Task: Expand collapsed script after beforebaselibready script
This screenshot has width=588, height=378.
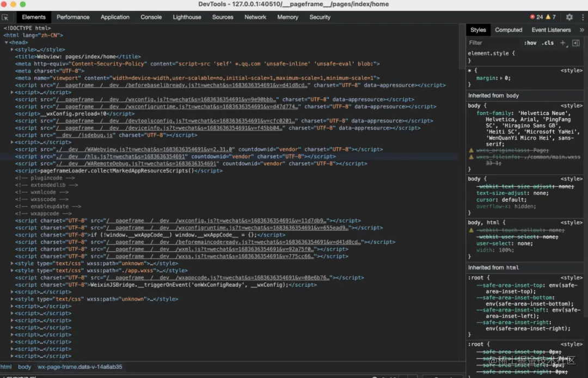Action: coord(12,92)
